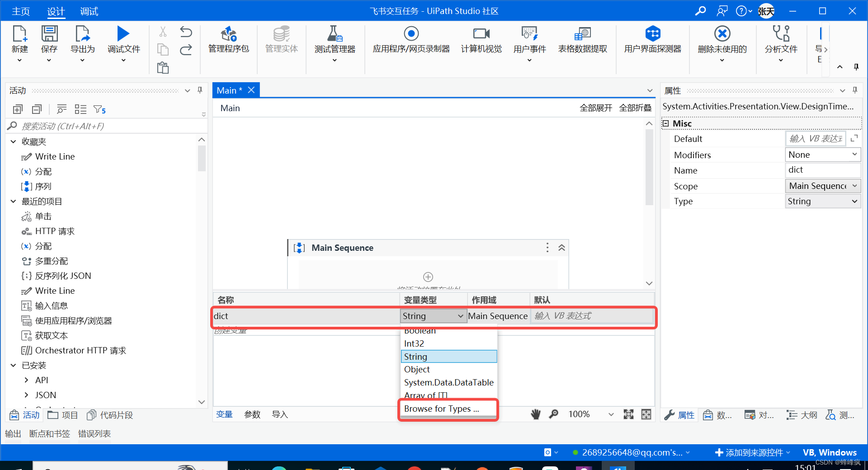
Task: Click Remove Unused (删除未使用的) icon
Action: click(x=722, y=34)
